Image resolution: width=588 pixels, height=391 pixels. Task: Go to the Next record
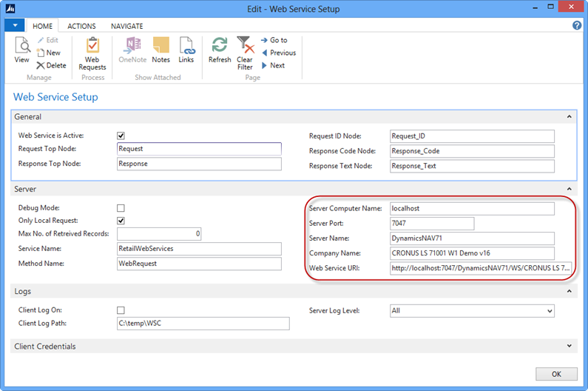[273, 65]
